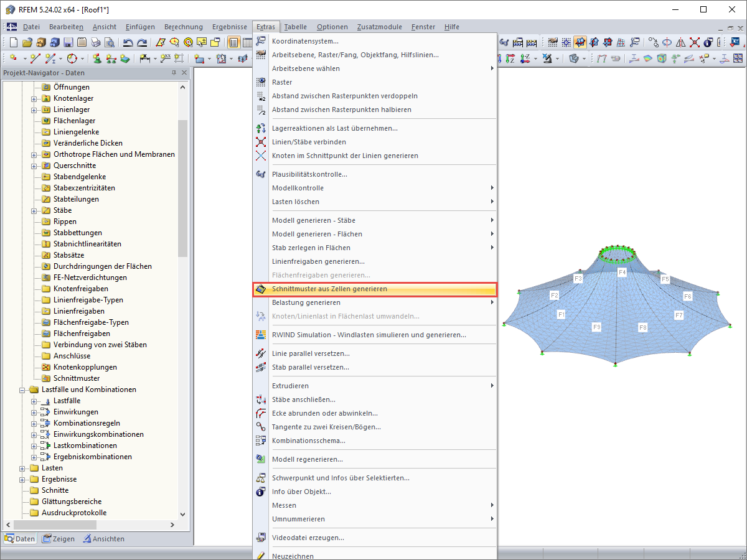Click navigator scrollbar up arrow

(x=182, y=87)
